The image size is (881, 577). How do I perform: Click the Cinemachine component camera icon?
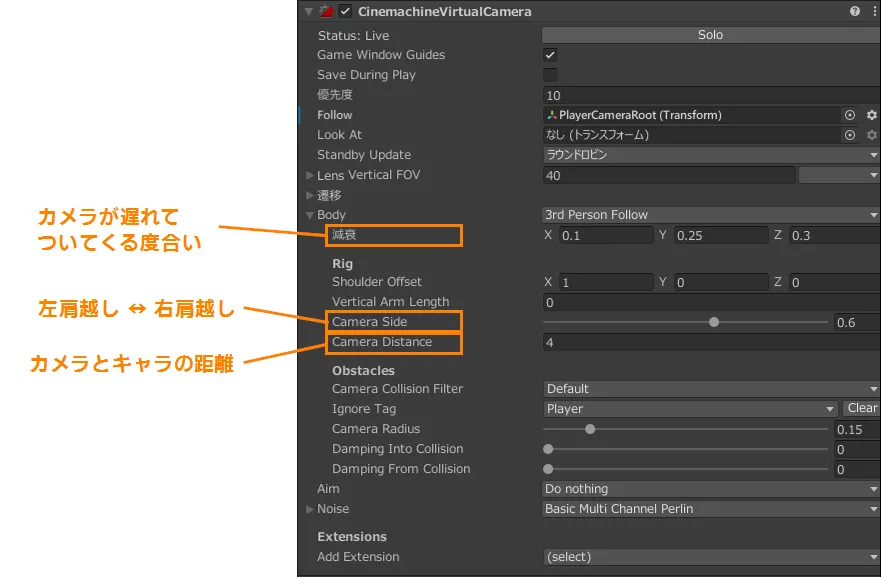(326, 11)
